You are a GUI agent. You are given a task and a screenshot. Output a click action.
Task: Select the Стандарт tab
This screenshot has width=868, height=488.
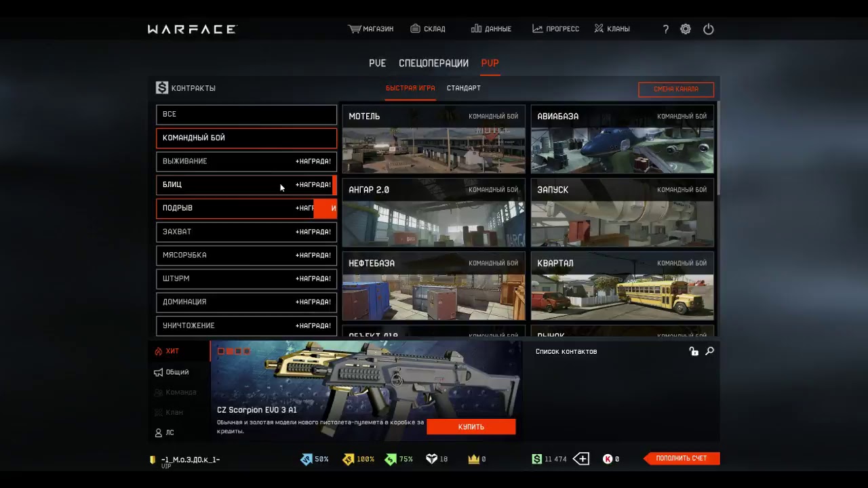click(464, 88)
